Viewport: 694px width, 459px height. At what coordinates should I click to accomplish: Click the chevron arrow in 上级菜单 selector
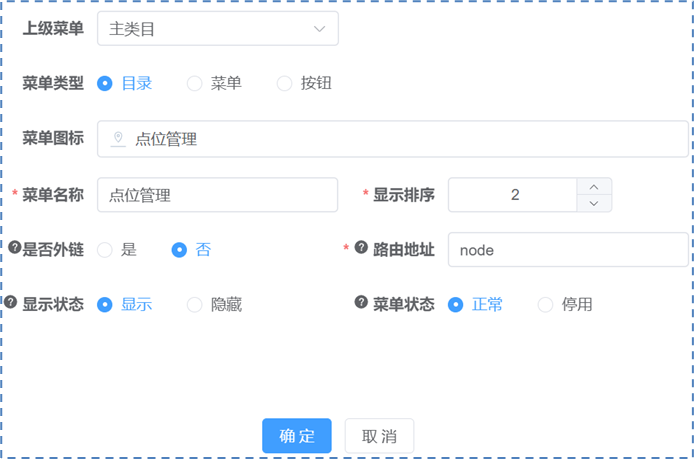pyautogui.click(x=320, y=29)
